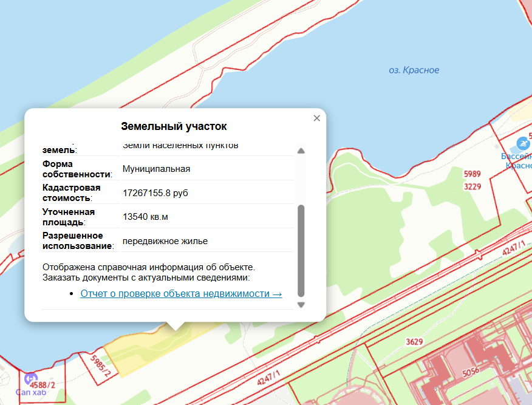This screenshot has height=405, width=532.
Task: Click the Сап хаб map marker icon
Action: point(30,378)
